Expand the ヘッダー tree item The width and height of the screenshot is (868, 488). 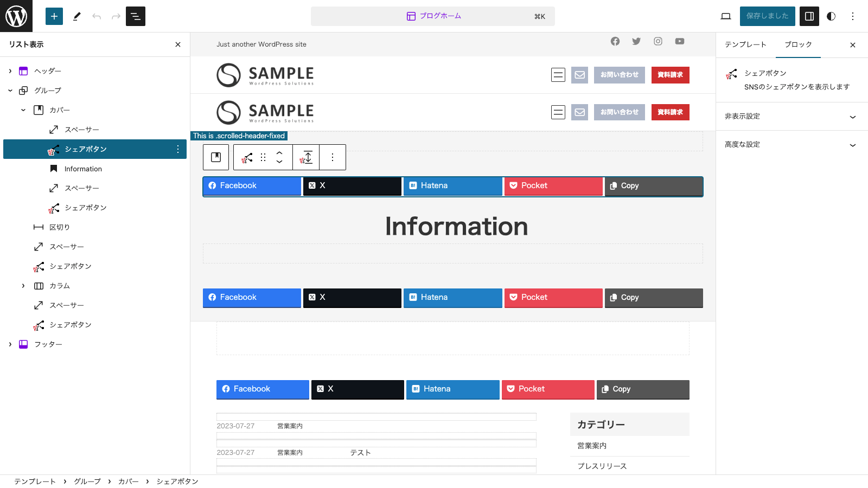click(10, 71)
